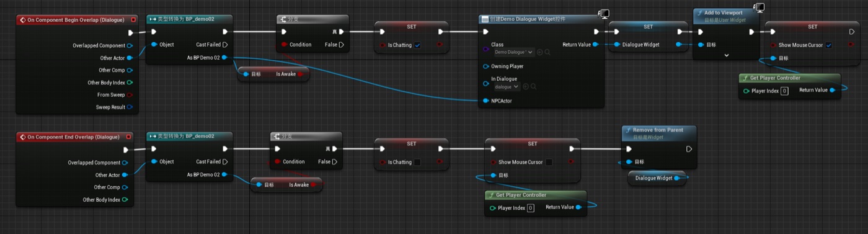Open the Class Demo Dialogue dropdown
Image resolution: width=868 pixels, height=234 pixels.
(x=514, y=52)
